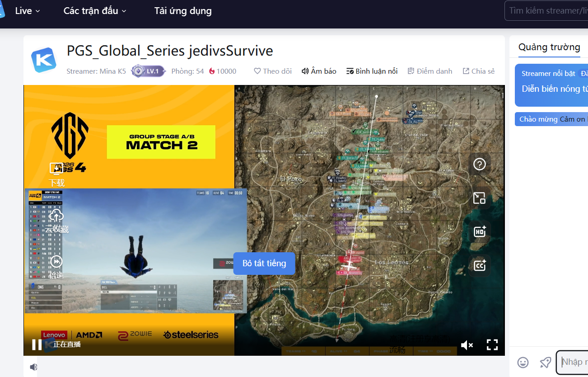Click the 正在直播 live status label

(67, 344)
